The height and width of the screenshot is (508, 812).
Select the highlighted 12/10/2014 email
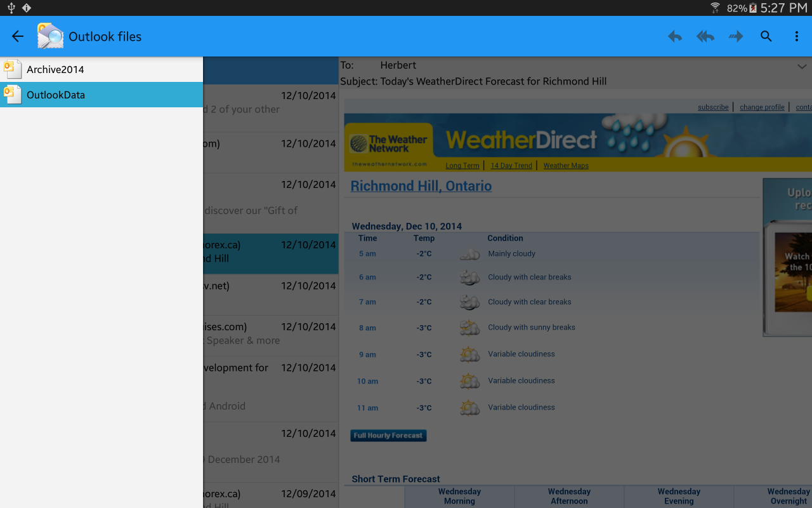[x=271, y=254]
